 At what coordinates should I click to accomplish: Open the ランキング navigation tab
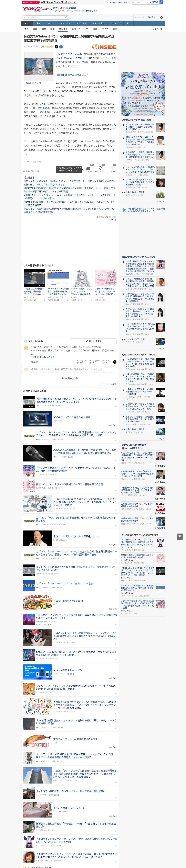[115, 24]
